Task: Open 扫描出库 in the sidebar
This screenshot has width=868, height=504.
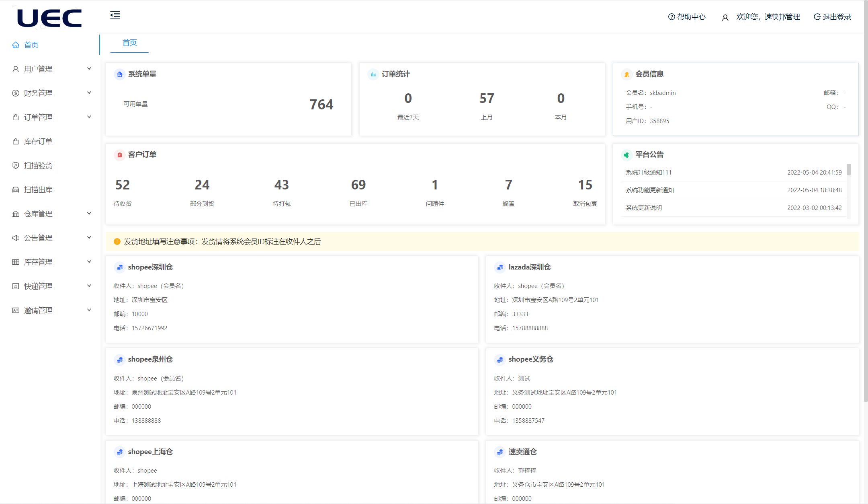Action: (x=50, y=189)
